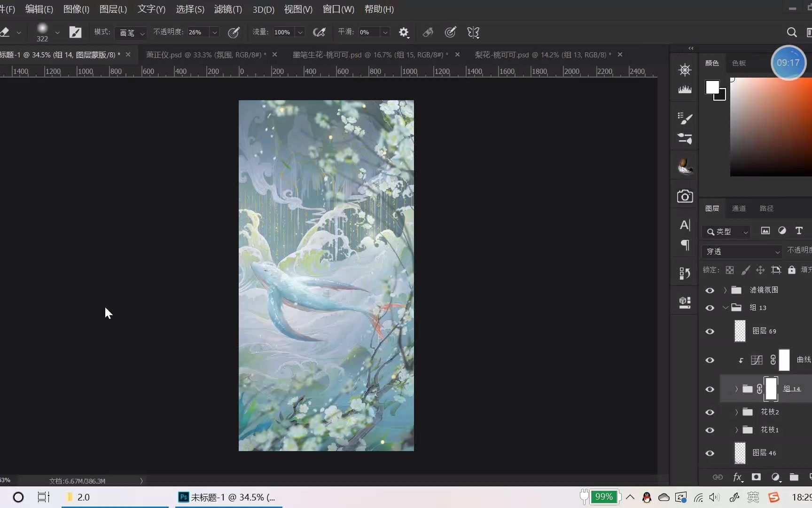This screenshot has height=508, width=812.
Task: Hide the 花枝2 group
Action: coord(710,413)
